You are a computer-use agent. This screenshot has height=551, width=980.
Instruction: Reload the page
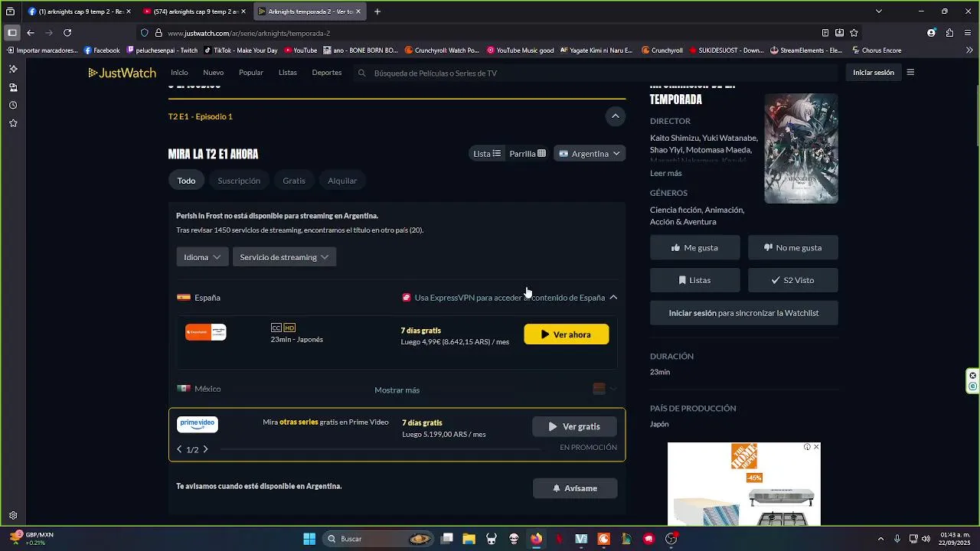pos(67,33)
